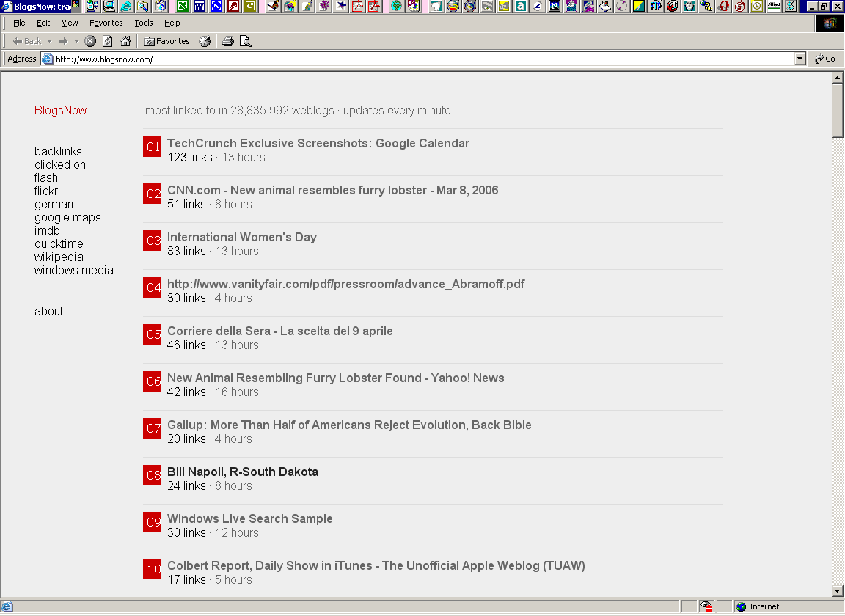This screenshot has width=845, height=616.
Task: Open the TechCrunch Google Calendar link
Action: (x=318, y=144)
